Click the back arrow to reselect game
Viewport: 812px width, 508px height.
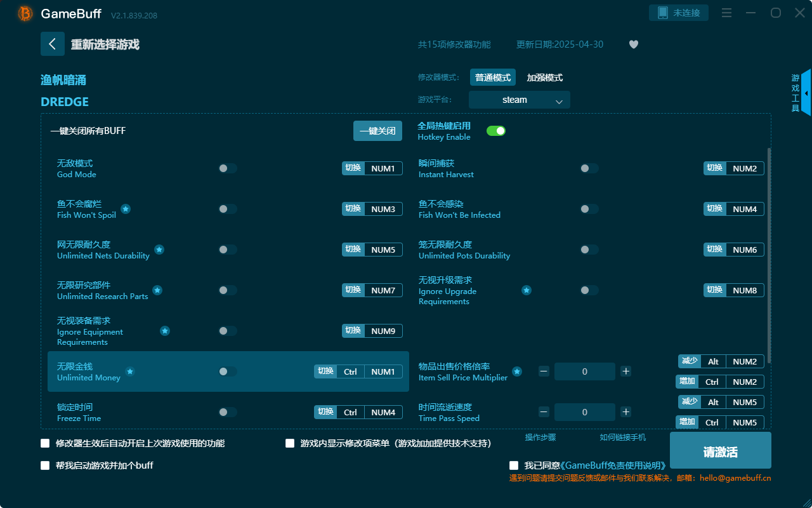pyautogui.click(x=53, y=43)
